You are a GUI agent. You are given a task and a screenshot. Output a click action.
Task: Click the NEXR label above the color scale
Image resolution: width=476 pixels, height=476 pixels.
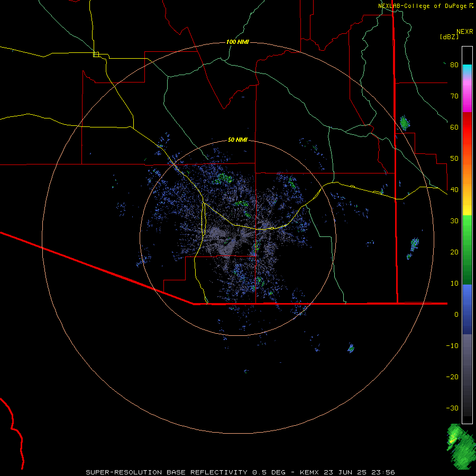464,32
